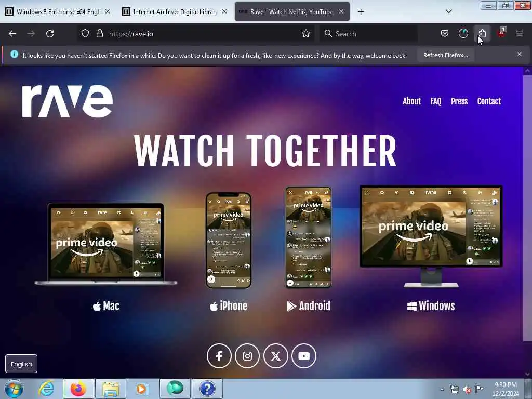Open the Windows Start menu
532x399 pixels.
tap(14, 389)
